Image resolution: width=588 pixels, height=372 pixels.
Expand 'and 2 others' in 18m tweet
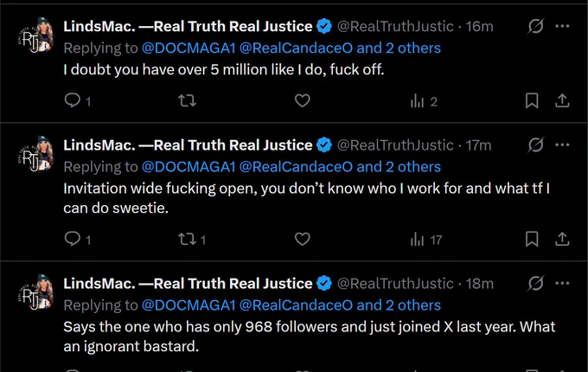399,305
